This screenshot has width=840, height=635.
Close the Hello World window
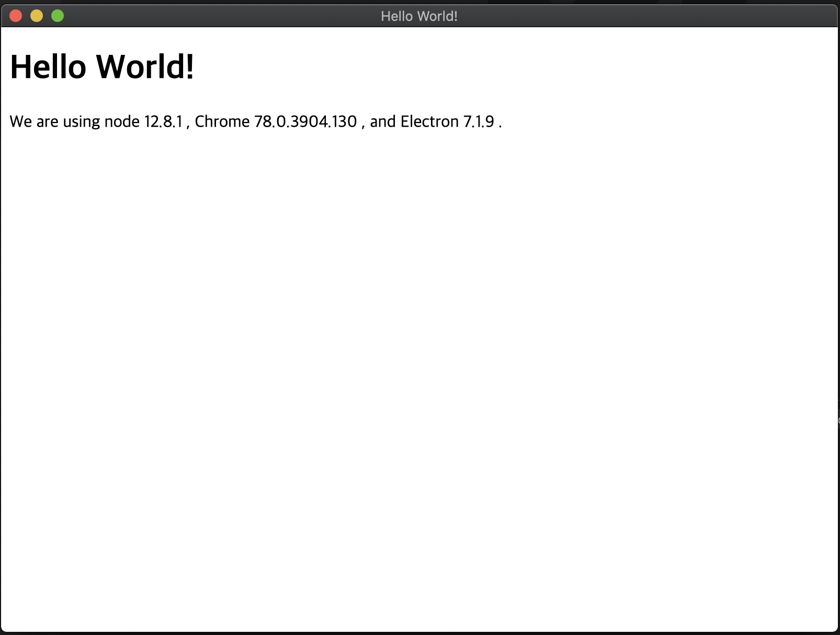click(16, 16)
